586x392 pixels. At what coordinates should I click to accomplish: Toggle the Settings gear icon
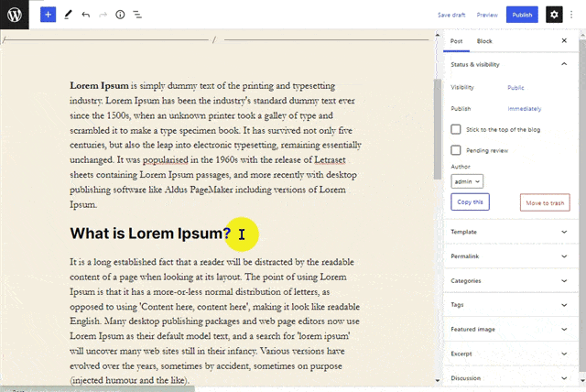pos(553,15)
